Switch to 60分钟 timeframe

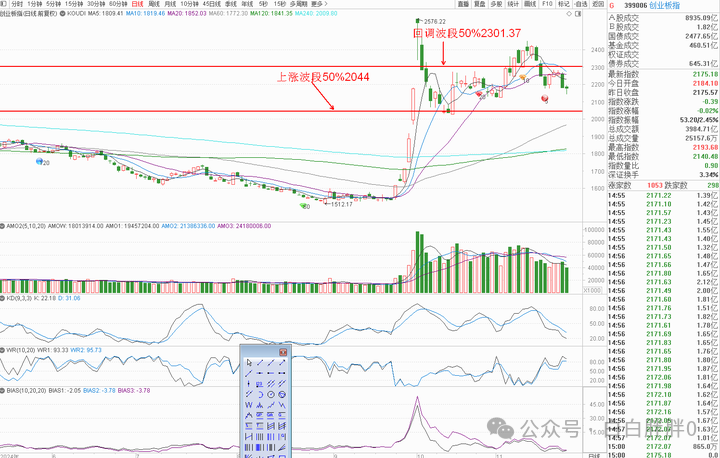118,4
